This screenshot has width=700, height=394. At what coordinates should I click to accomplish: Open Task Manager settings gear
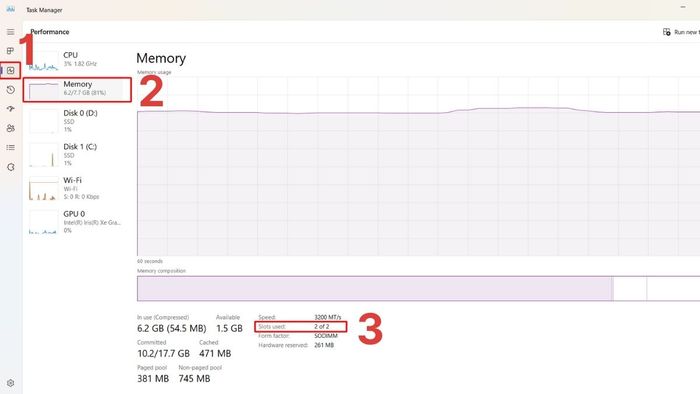pos(10,383)
